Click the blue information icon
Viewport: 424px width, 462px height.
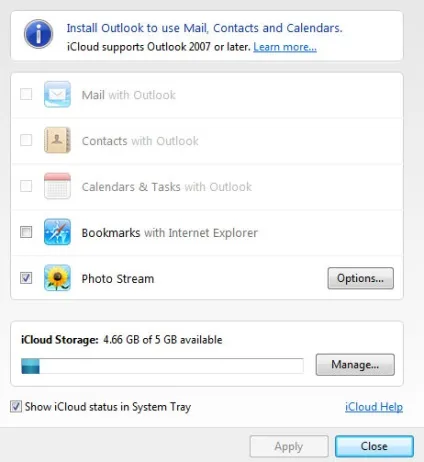(x=38, y=34)
